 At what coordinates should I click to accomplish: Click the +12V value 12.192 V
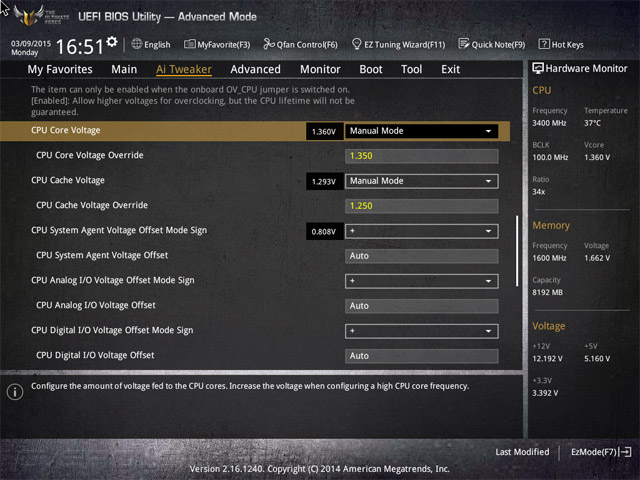547,358
